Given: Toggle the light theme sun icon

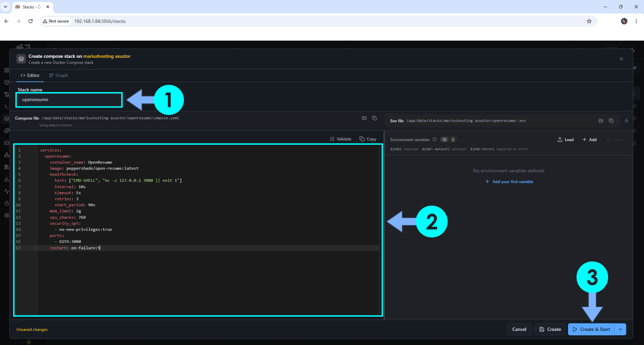Looking at the screenshot, I should (627, 121).
